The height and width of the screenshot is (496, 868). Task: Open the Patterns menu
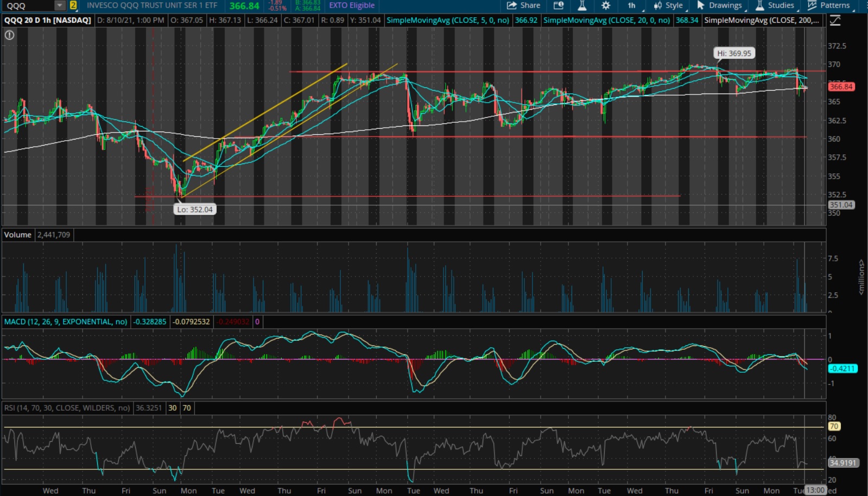click(829, 5)
